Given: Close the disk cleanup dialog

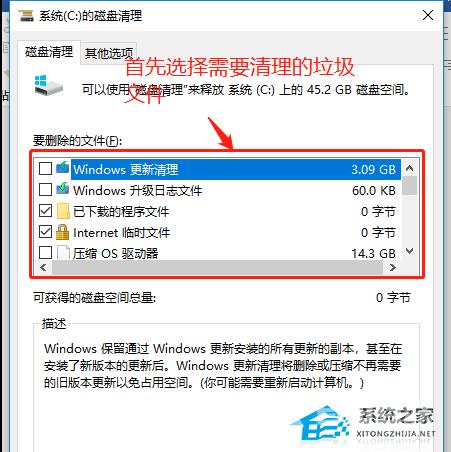Looking at the screenshot, I should (x=428, y=15).
